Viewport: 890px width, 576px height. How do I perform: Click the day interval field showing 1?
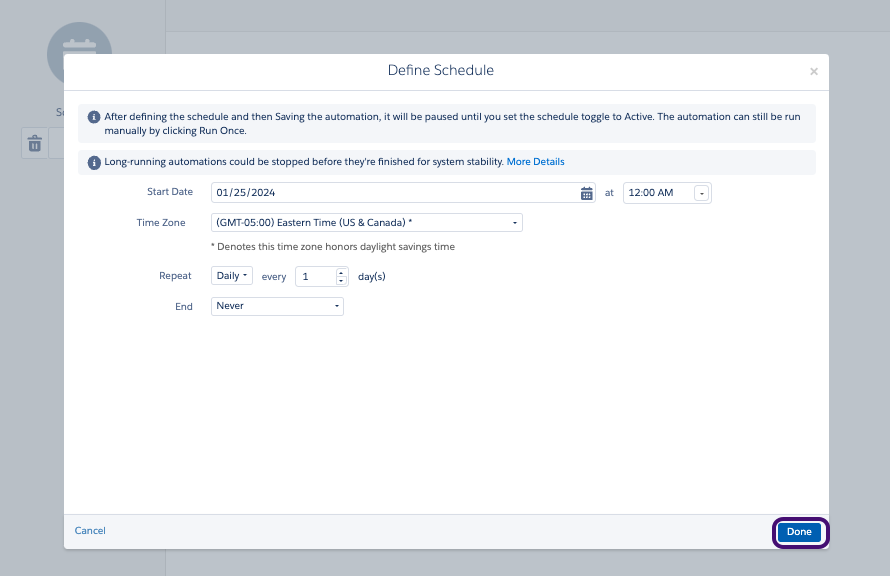pyautogui.click(x=313, y=275)
